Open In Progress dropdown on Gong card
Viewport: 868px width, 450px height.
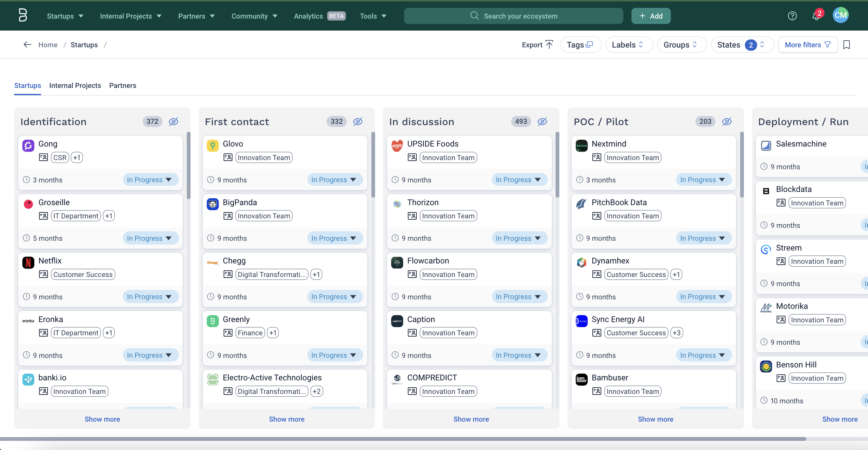pyautogui.click(x=150, y=179)
